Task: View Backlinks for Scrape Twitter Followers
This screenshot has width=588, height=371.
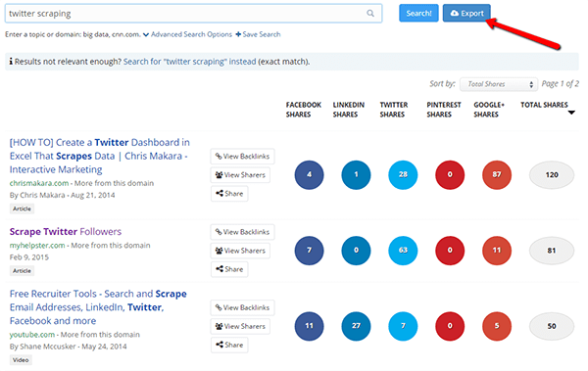Action: (243, 232)
